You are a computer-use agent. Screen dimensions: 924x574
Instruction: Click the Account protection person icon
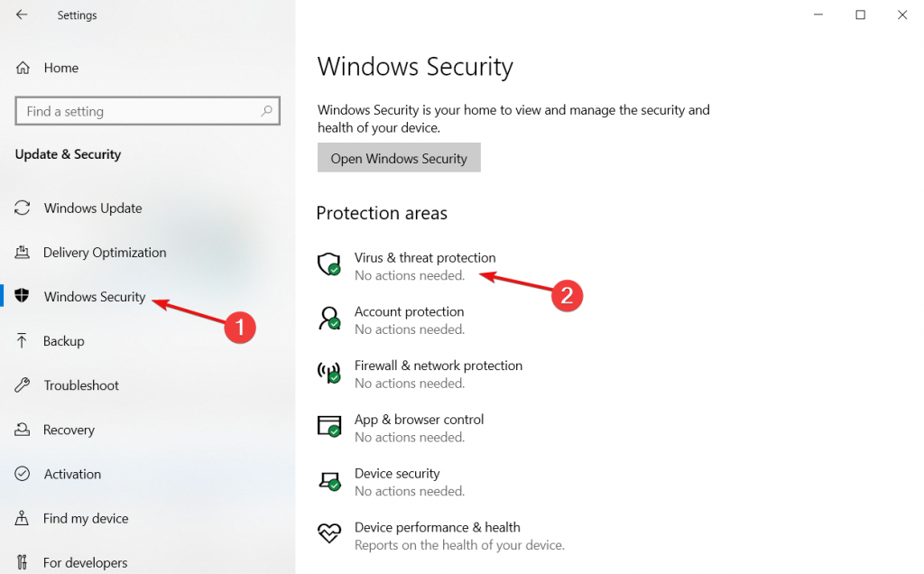329,318
